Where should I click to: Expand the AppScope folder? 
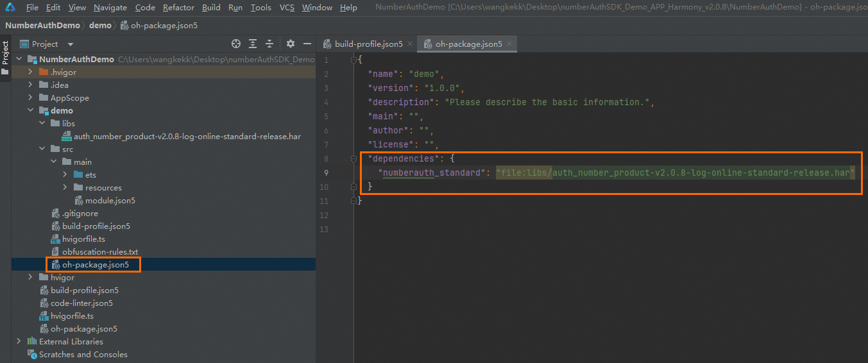pyautogui.click(x=30, y=97)
